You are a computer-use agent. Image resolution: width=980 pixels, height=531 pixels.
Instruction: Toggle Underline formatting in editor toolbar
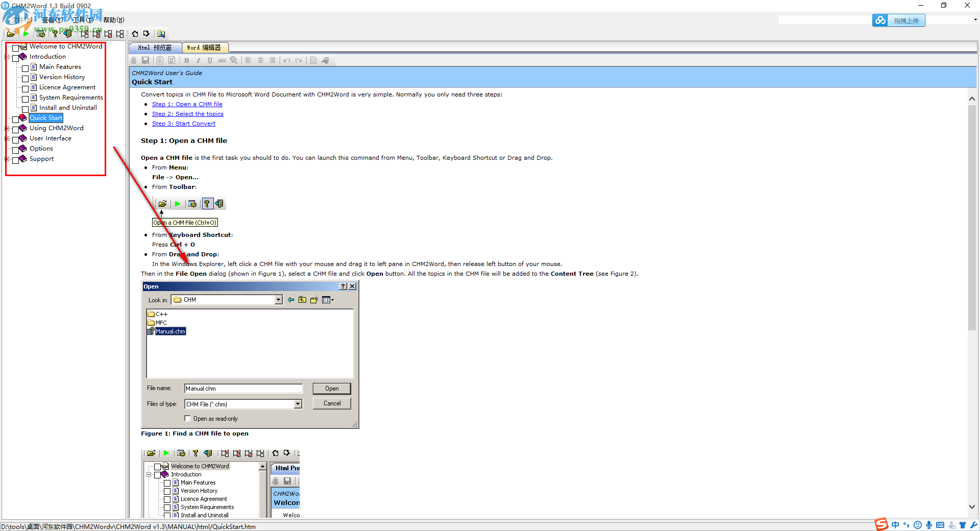pyautogui.click(x=210, y=60)
